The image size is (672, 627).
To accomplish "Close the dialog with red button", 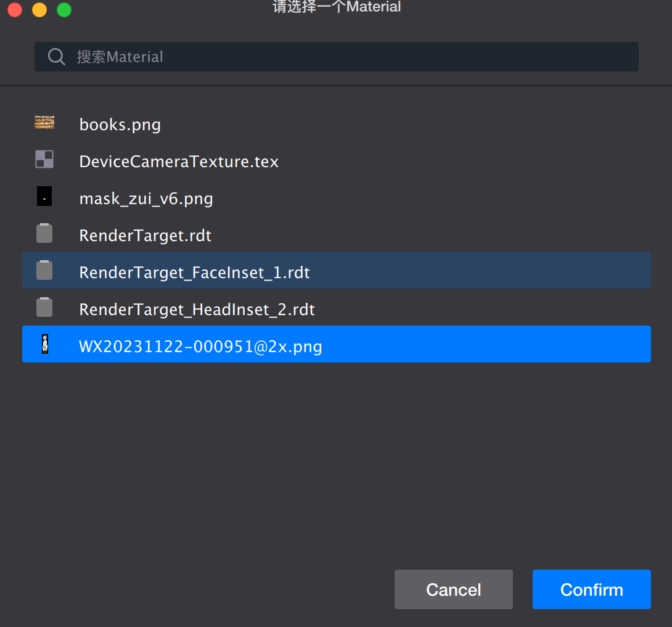I will click(15, 10).
